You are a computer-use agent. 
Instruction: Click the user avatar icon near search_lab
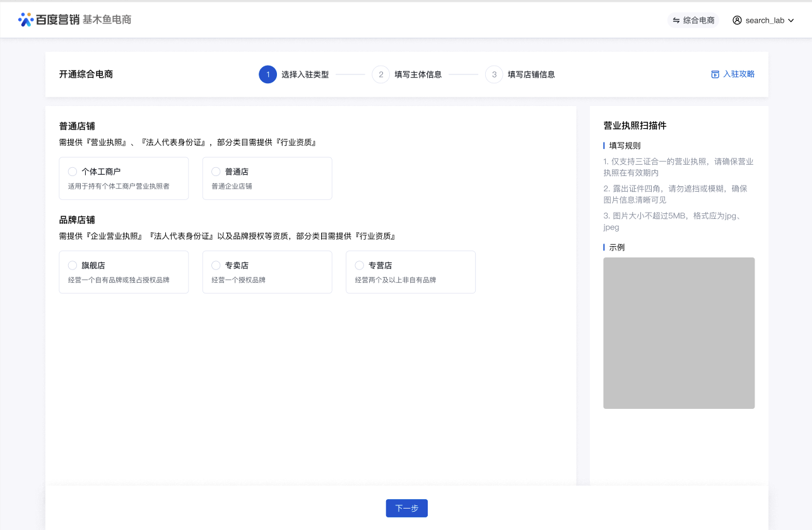click(737, 20)
